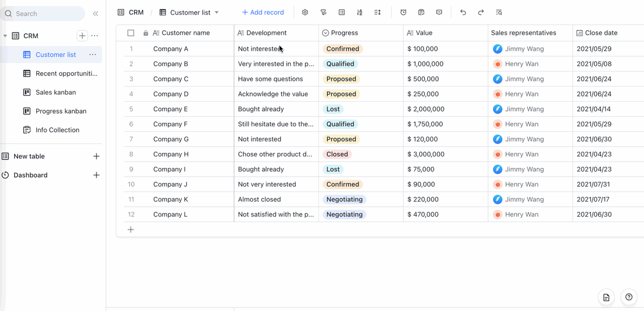Click the sidebar Search field
This screenshot has height=311, width=644.
43,14
